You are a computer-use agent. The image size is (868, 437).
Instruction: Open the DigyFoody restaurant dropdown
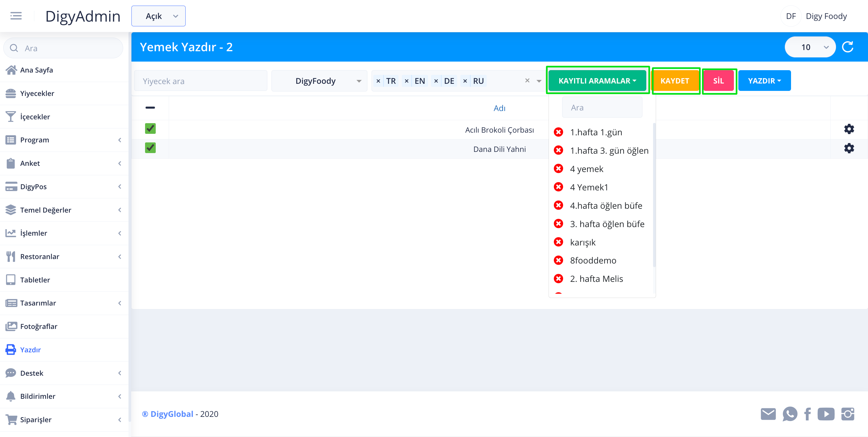coord(319,81)
